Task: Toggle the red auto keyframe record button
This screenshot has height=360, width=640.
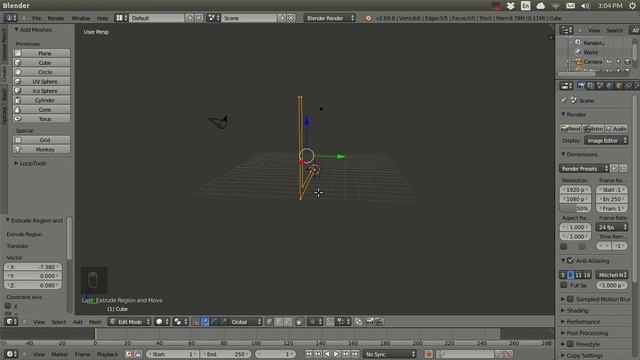Action: (x=428, y=354)
